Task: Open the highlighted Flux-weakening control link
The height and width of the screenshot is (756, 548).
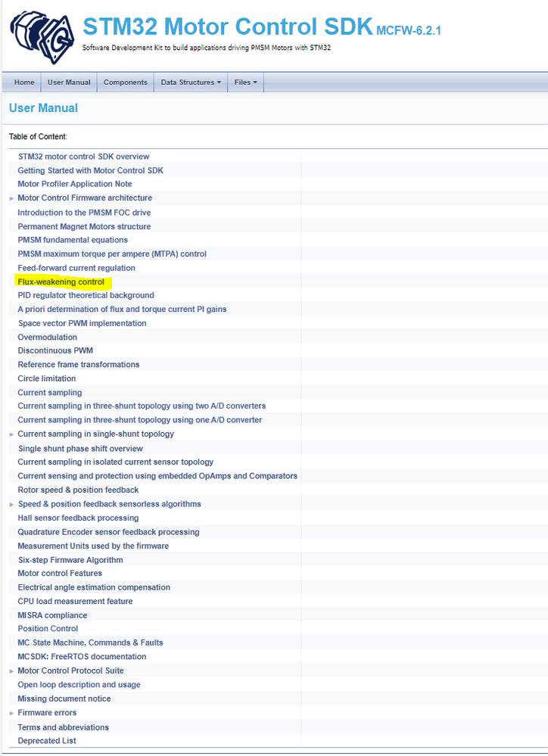Action: tap(61, 282)
